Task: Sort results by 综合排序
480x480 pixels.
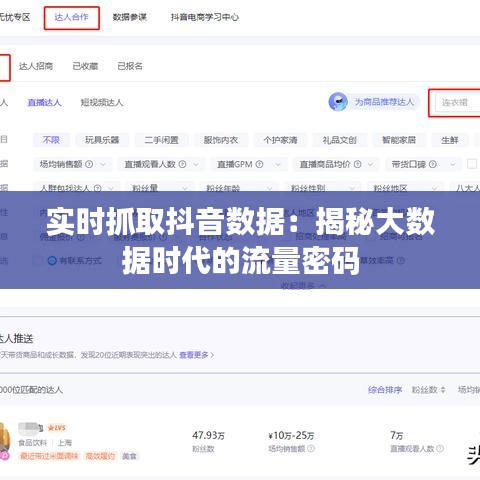Action: (385, 390)
